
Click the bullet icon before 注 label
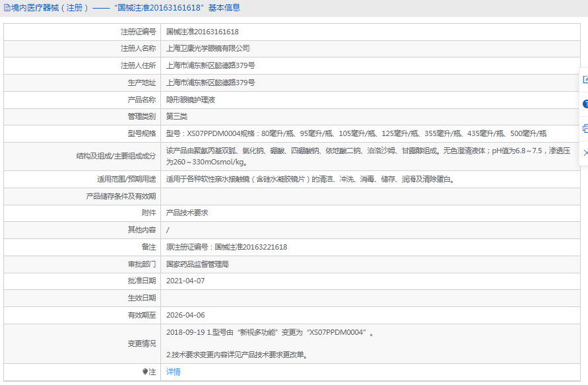[x=145, y=372]
